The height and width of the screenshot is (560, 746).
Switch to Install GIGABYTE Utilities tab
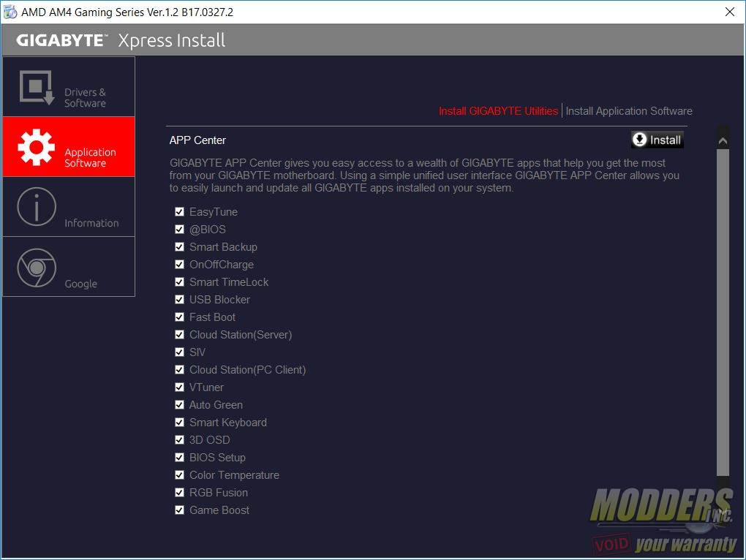498,111
